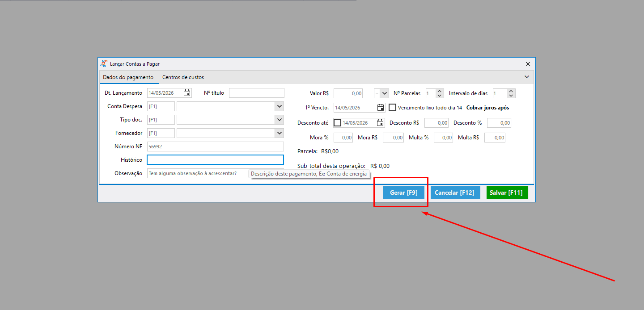Click the Fornecedor [F1] code field
Screen dimensions: 644x310
[161, 133]
